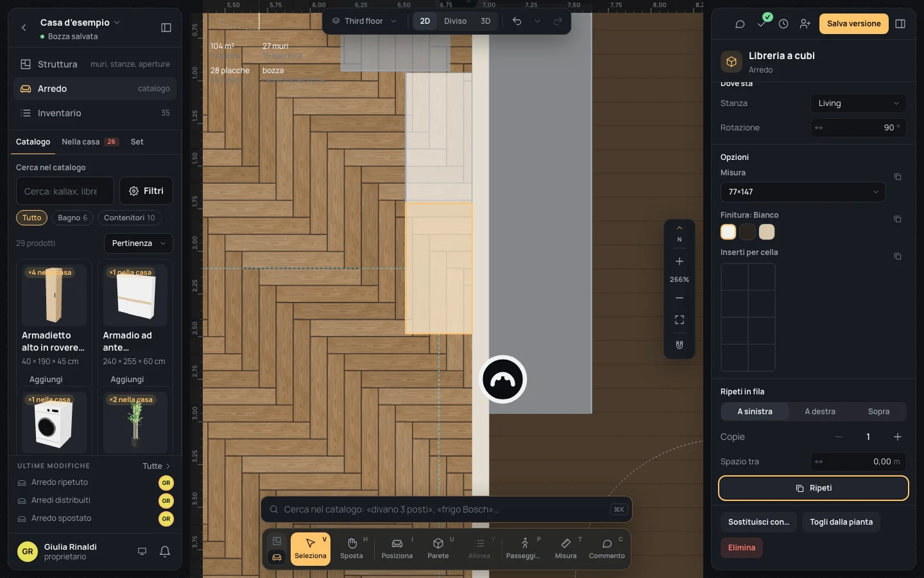Invite a collaborator with add-person icon
Viewport: 924px width, 578px height.
[805, 24]
